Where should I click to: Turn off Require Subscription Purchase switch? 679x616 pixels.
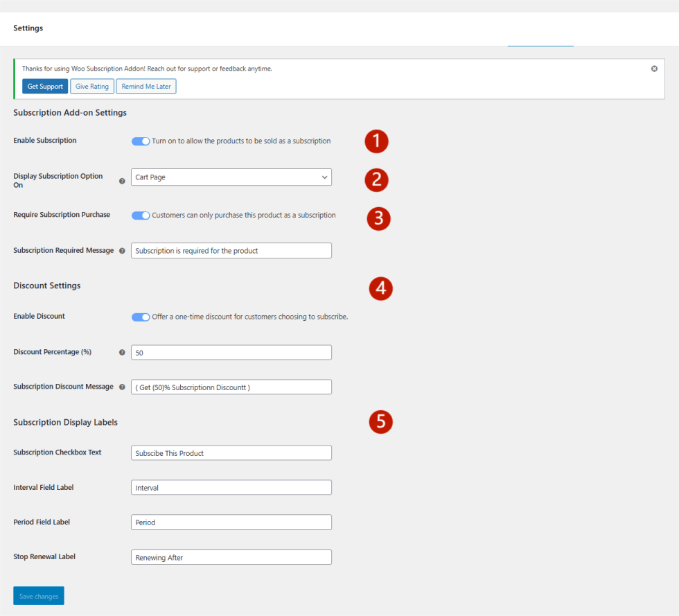pyautogui.click(x=141, y=215)
